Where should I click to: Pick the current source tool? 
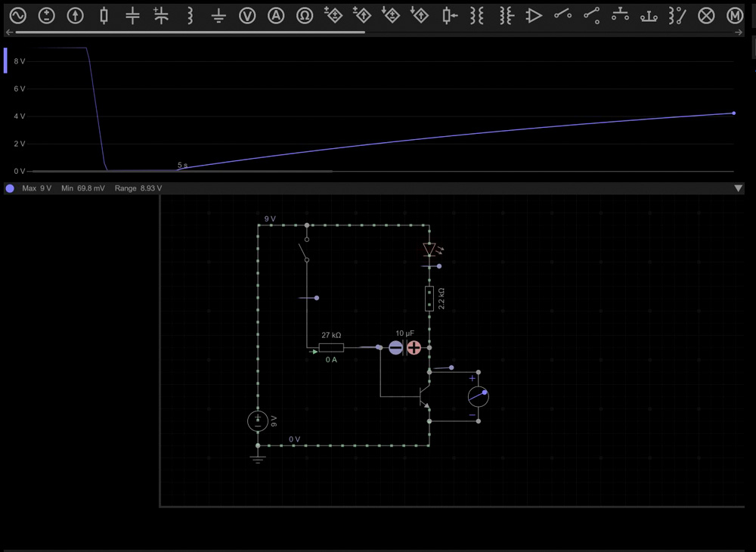75,16
